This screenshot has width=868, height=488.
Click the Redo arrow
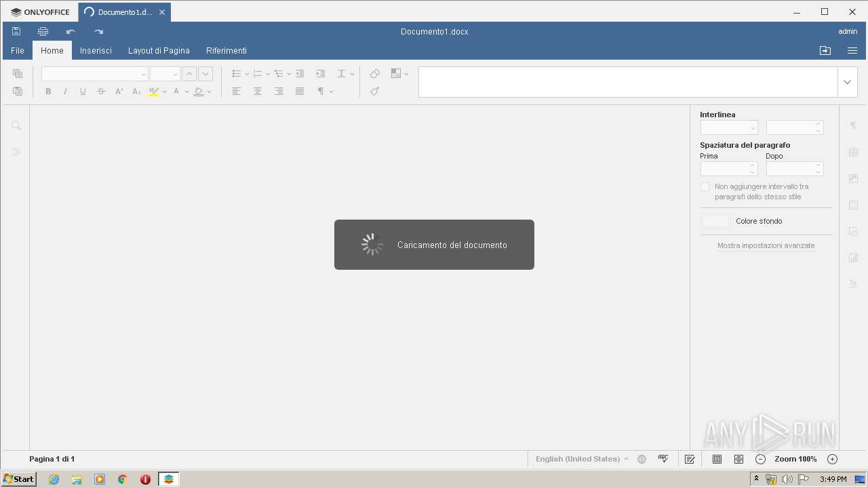coord(98,31)
